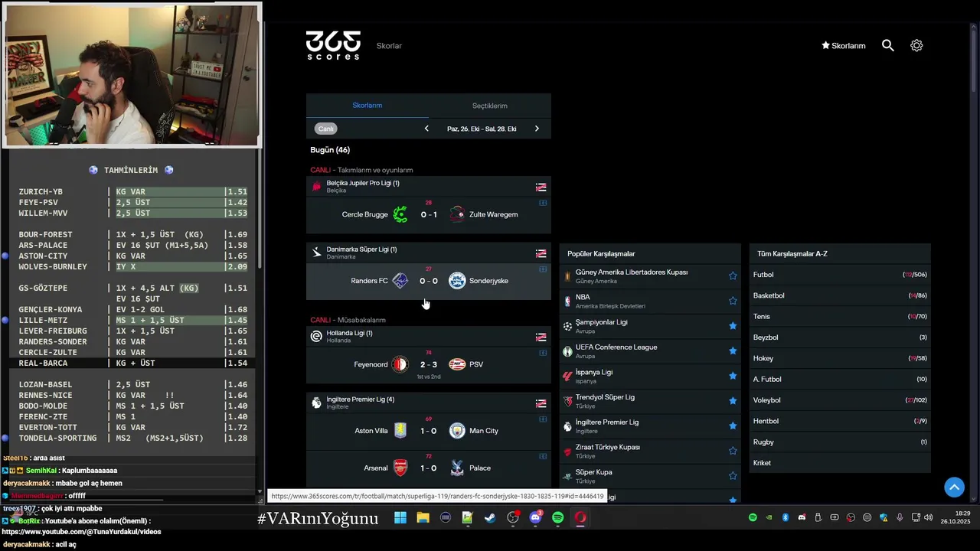Image resolution: width=980 pixels, height=551 pixels.
Task: Toggle the Canlı live filter pill
Action: pyautogui.click(x=326, y=129)
